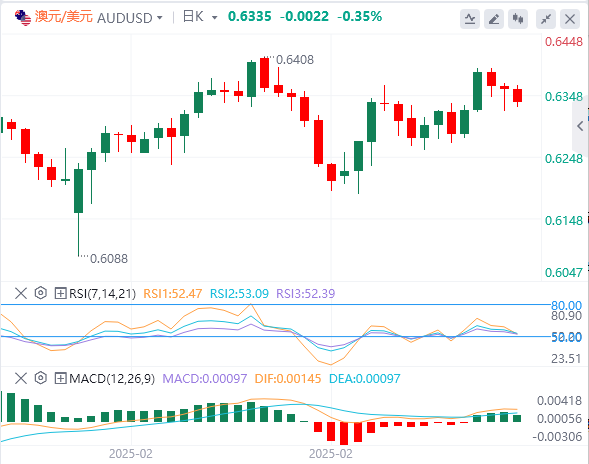
Task: Click the DIF:0.00145 value
Action: [288, 379]
